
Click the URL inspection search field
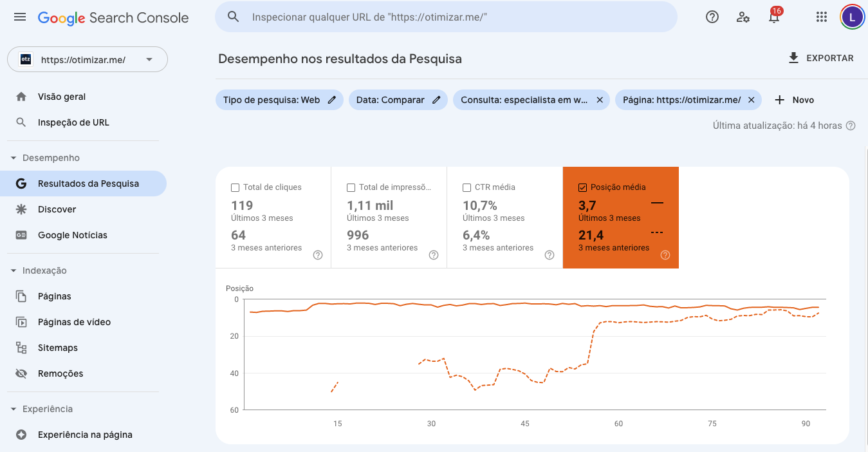(446, 17)
